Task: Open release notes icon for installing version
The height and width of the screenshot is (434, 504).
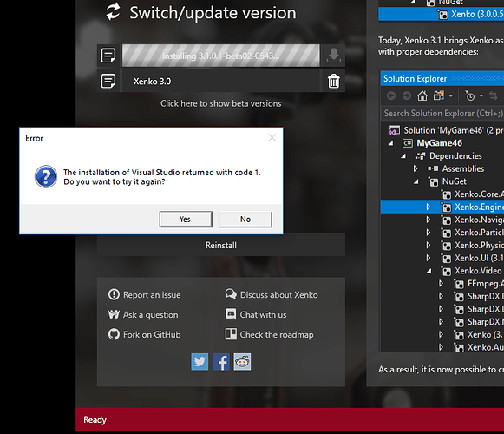Action: pyautogui.click(x=108, y=56)
